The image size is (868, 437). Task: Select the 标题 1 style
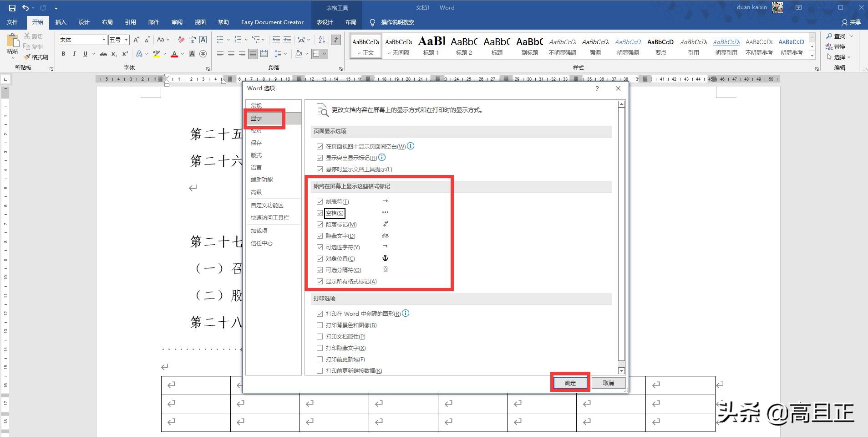pos(431,46)
